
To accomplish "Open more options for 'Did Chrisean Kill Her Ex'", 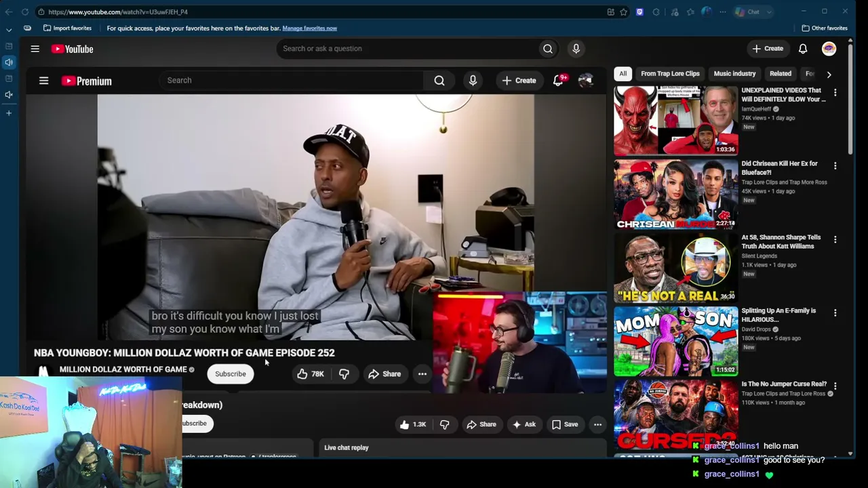I will click(x=835, y=165).
